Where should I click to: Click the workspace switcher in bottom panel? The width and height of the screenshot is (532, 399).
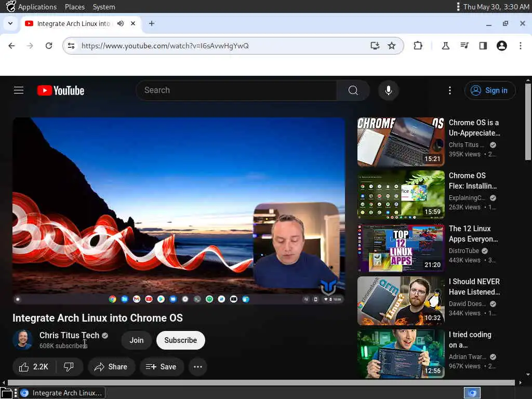click(x=472, y=393)
